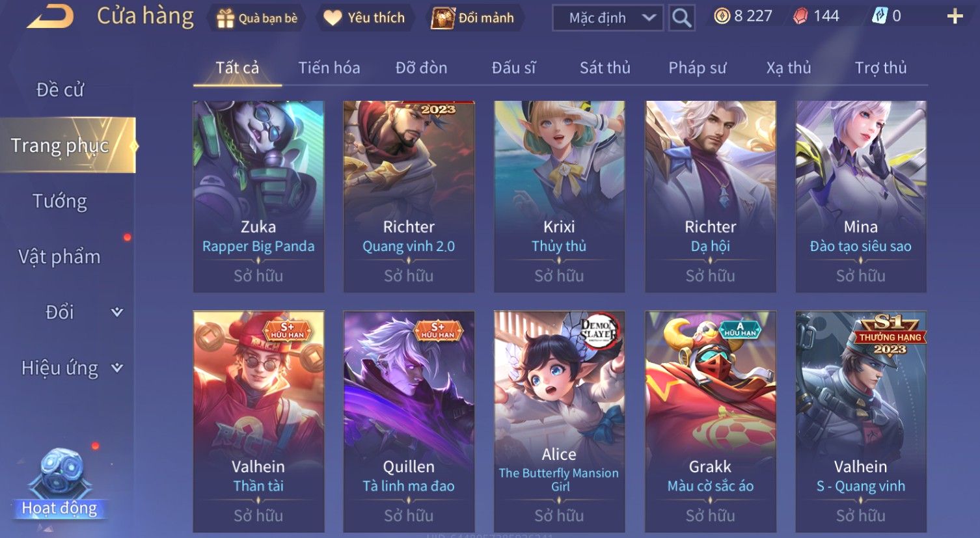Open the Yêu thích heart icon
This screenshot has width=980, height=538.
(x=333, y=18)
